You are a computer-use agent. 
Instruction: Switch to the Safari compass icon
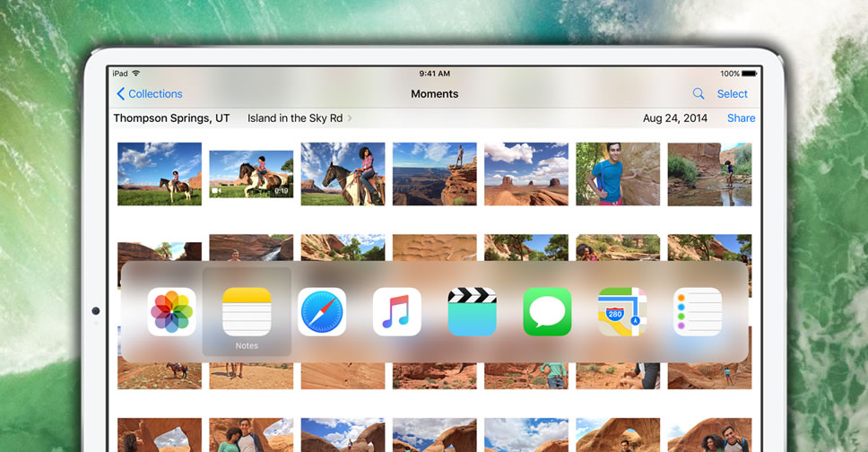coord(322,312)
